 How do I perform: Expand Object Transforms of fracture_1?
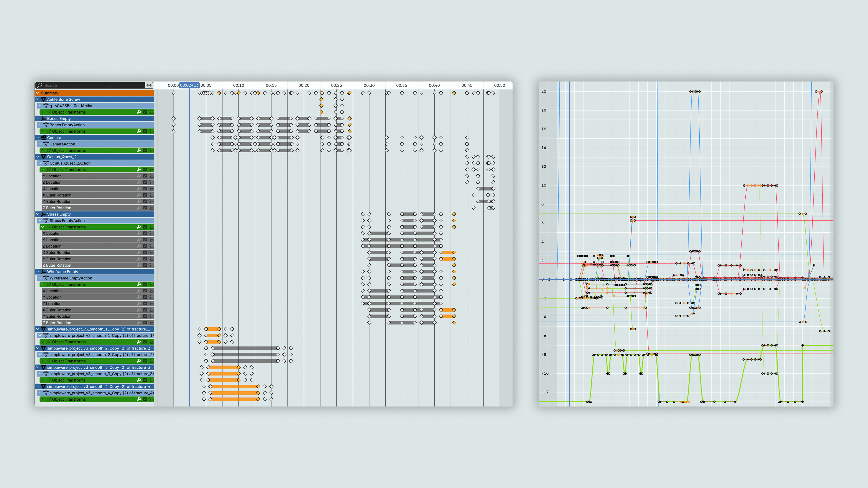(x=43, y=342)
